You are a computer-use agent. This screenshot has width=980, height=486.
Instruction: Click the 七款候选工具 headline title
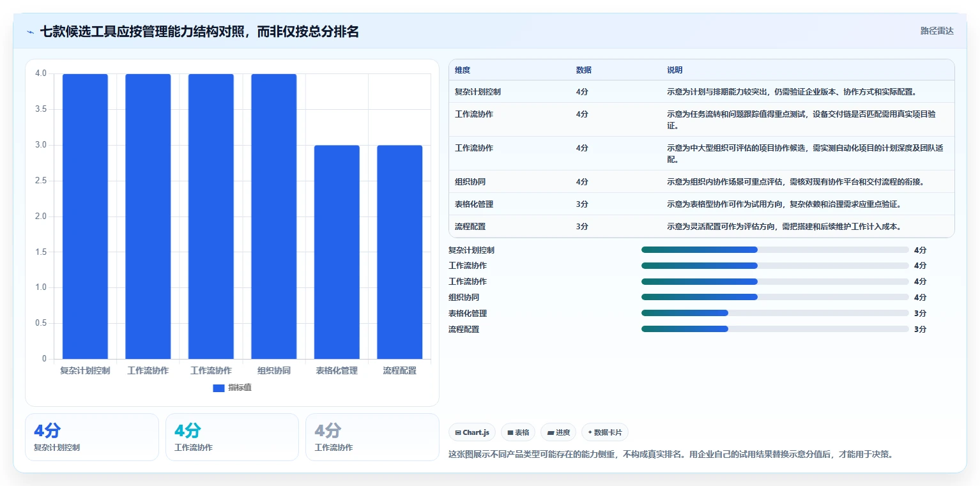[x=199, y=31]
